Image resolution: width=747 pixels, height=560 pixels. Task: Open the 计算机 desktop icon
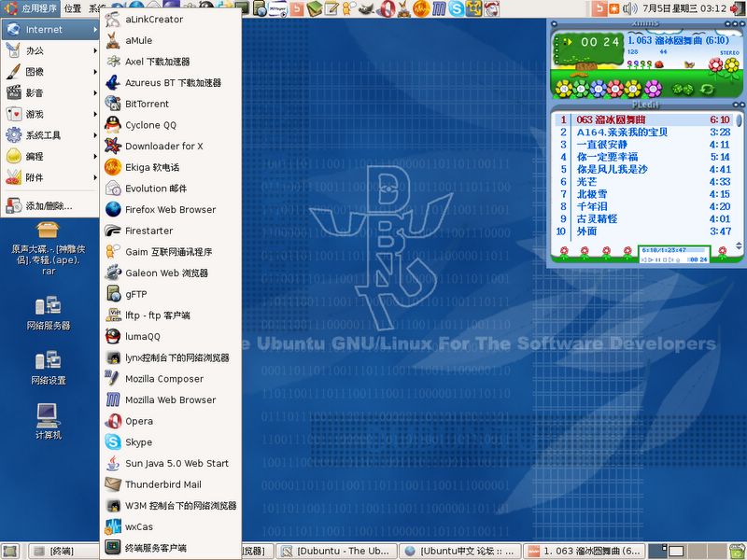[49, 422]
